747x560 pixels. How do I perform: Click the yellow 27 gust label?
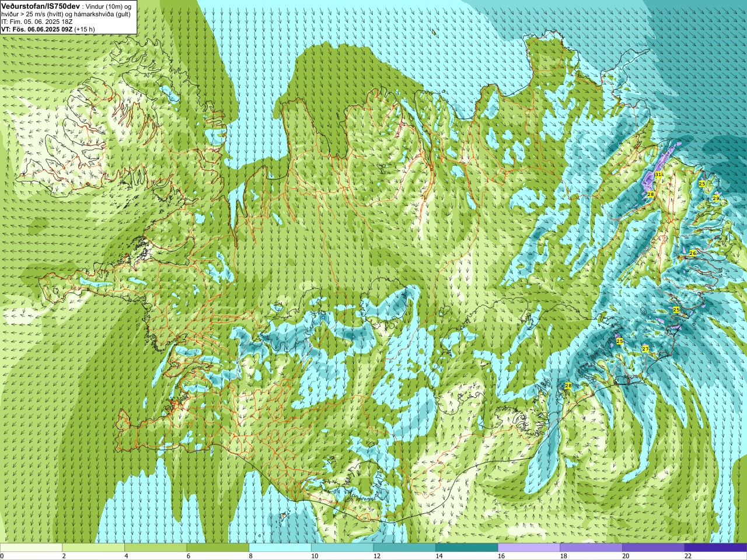pos(645,348)
